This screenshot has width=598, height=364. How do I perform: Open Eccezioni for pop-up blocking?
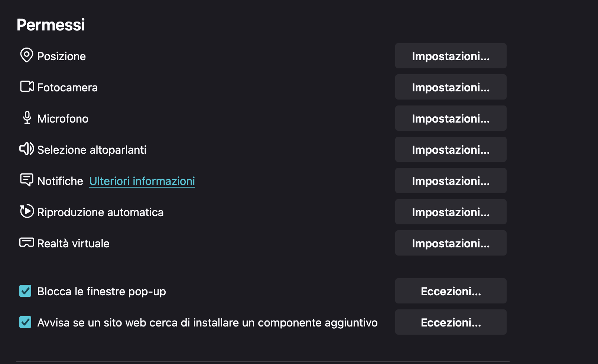[x=451, y=291]
